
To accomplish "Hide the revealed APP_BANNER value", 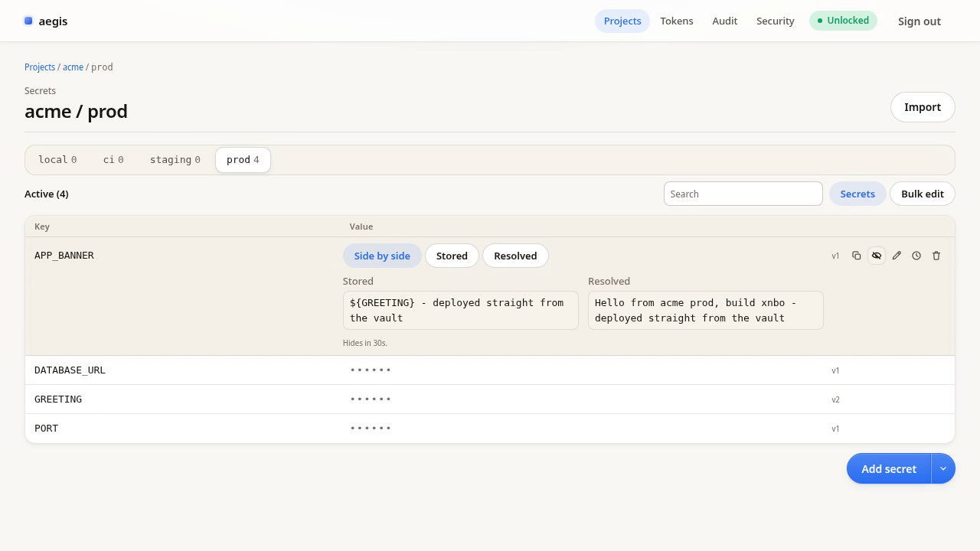I will pos(877,256).
